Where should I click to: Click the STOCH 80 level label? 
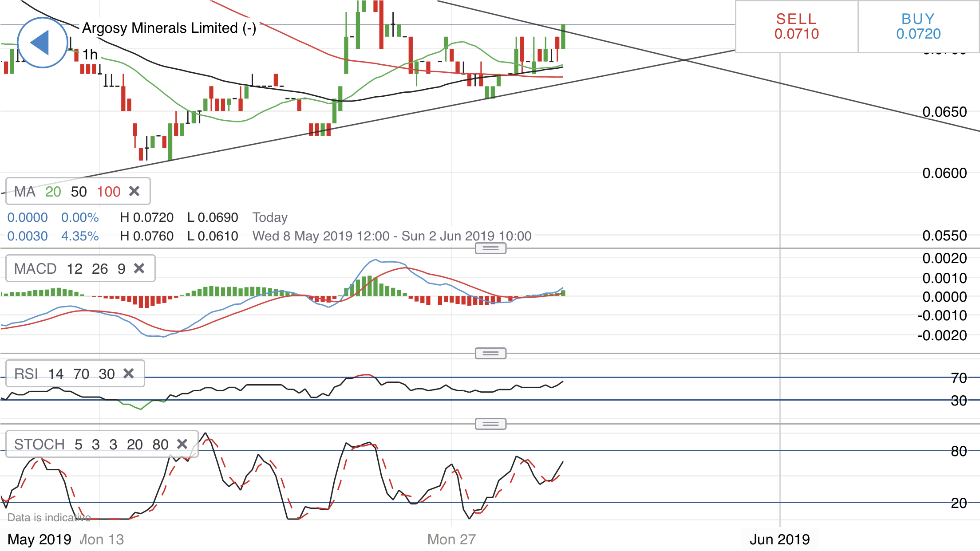coord(959,451)
